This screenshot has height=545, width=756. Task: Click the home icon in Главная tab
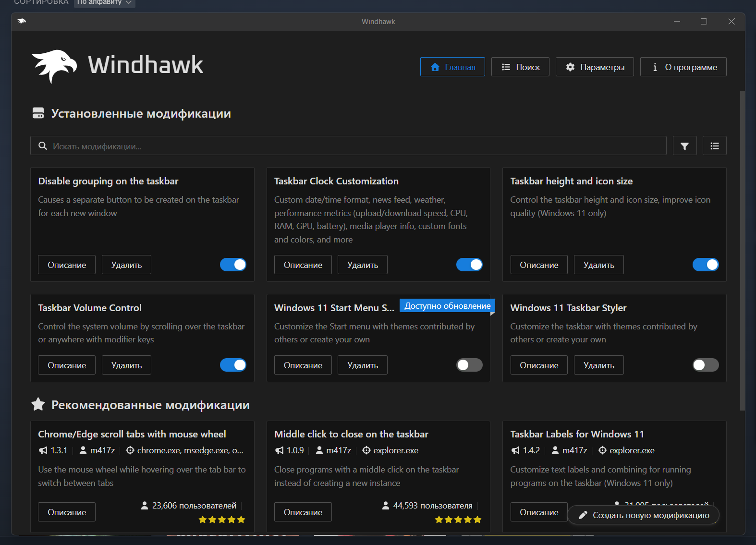tap(435, 67)
